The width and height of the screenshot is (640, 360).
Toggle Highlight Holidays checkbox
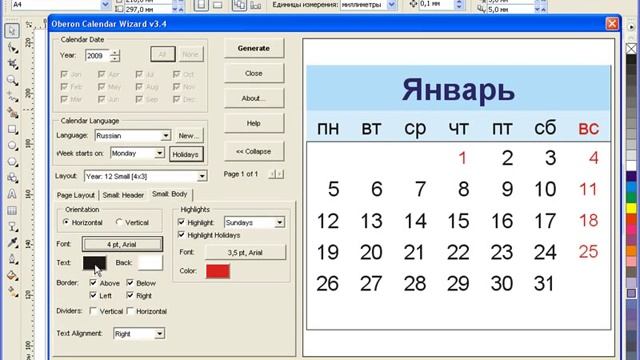[182, 235]
